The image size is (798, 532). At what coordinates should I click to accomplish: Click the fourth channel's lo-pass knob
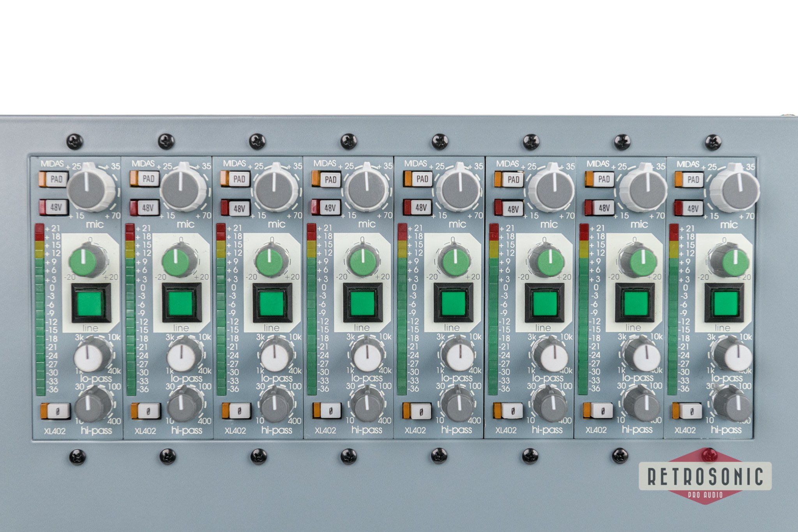[367, 354]
